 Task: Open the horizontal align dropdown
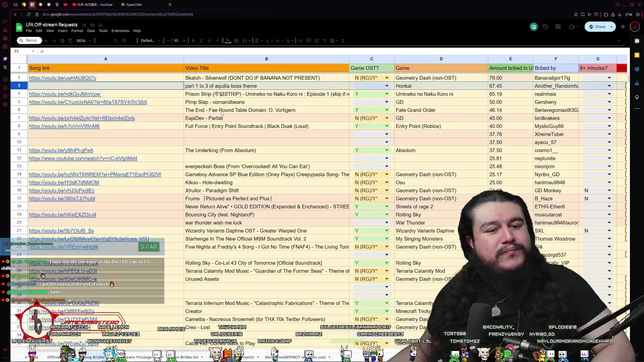pos(259,40)
